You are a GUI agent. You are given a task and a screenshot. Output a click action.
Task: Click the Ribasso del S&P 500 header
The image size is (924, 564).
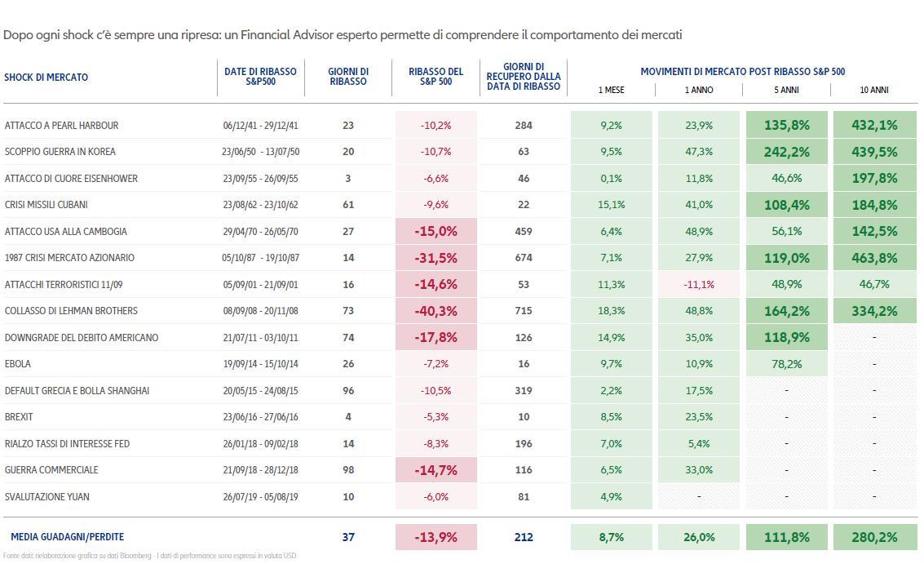(435, 77)
